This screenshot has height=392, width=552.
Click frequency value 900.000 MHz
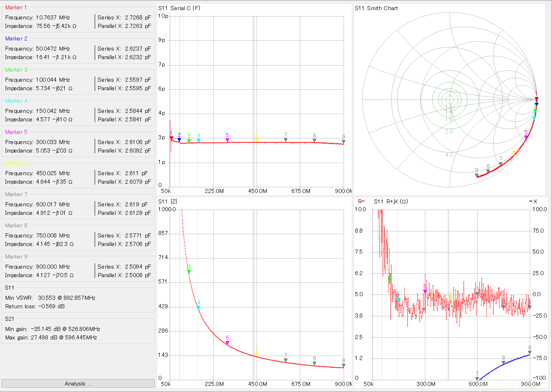(x=53, y=267)
